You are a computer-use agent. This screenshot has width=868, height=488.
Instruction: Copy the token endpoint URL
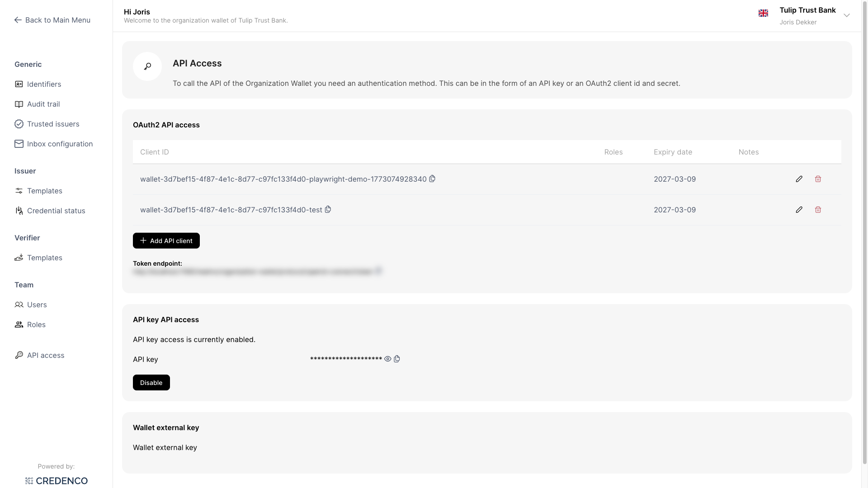379,271
